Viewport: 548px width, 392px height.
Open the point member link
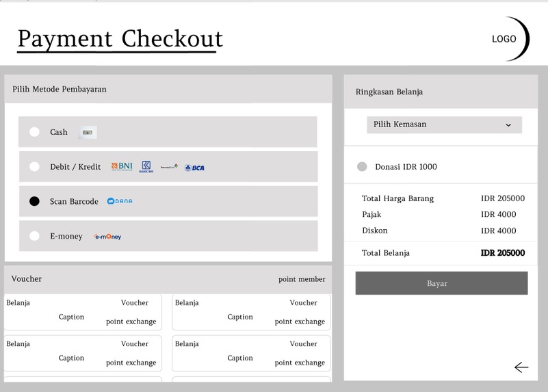[302, 279]
